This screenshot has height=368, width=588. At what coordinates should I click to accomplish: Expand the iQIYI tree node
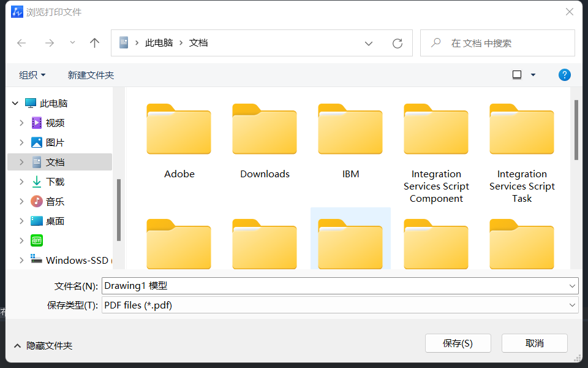point(22,240)
